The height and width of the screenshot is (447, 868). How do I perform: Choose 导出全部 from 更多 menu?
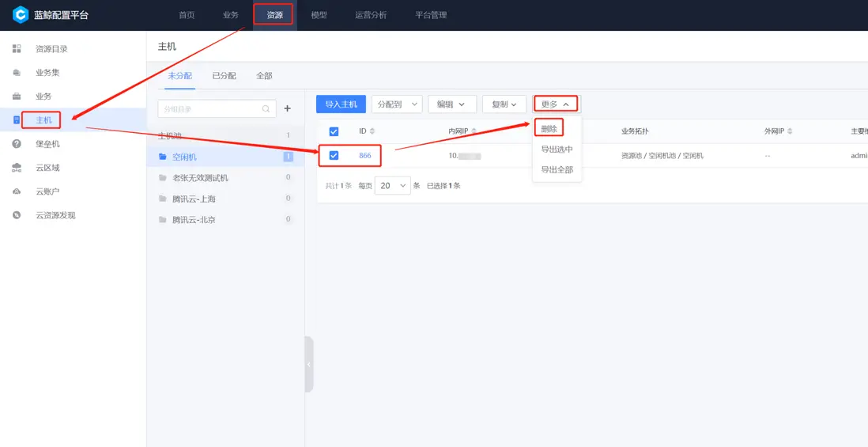click(557, 170)
